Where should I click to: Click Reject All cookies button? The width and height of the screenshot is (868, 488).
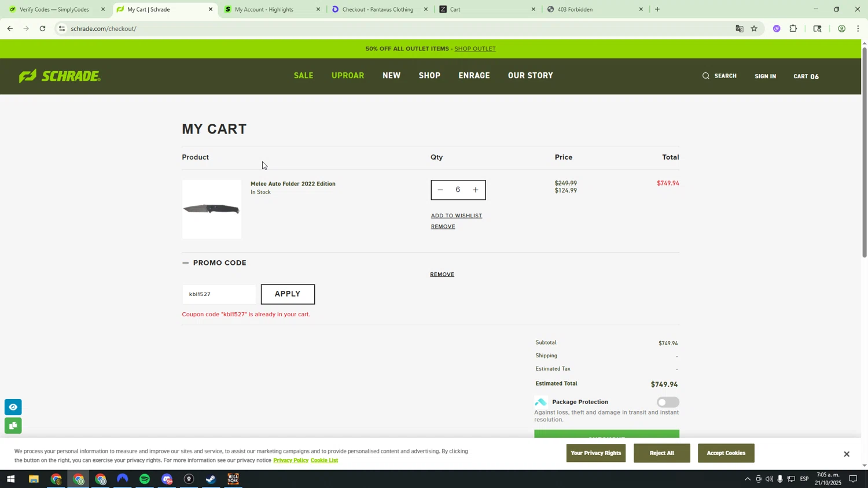(x=662, y=453)
